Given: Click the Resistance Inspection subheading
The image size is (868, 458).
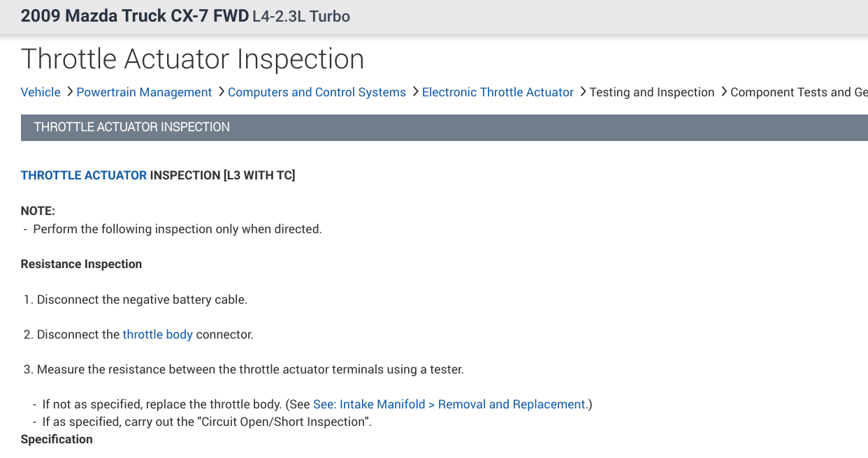Looking at the screenshot, I should (81, 264).
